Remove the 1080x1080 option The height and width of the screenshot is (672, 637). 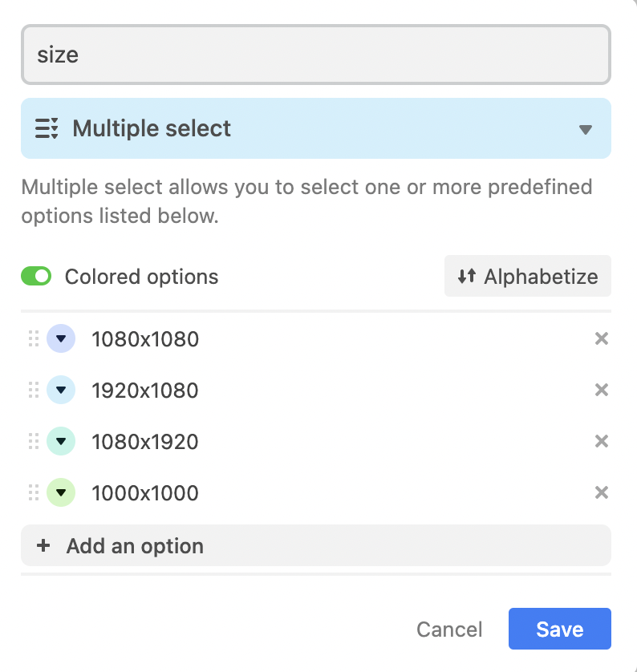pyautogui.click(x=602, y=338)
